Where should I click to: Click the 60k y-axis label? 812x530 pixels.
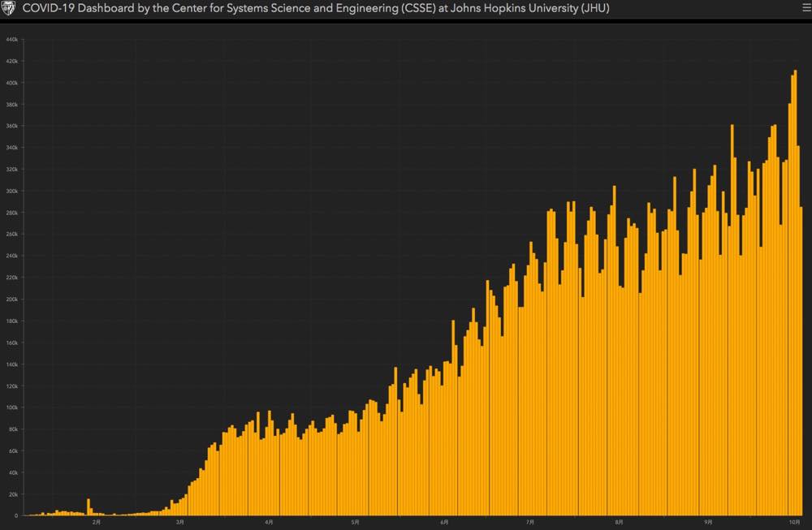(13, 450)
